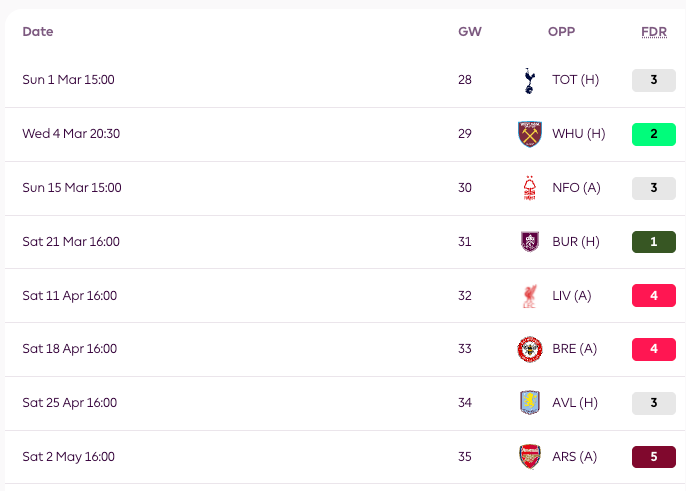Screen dimensions: 686x491
Task: Click the dark green difficulty 1 badge
Action: (x=654, y=242)
